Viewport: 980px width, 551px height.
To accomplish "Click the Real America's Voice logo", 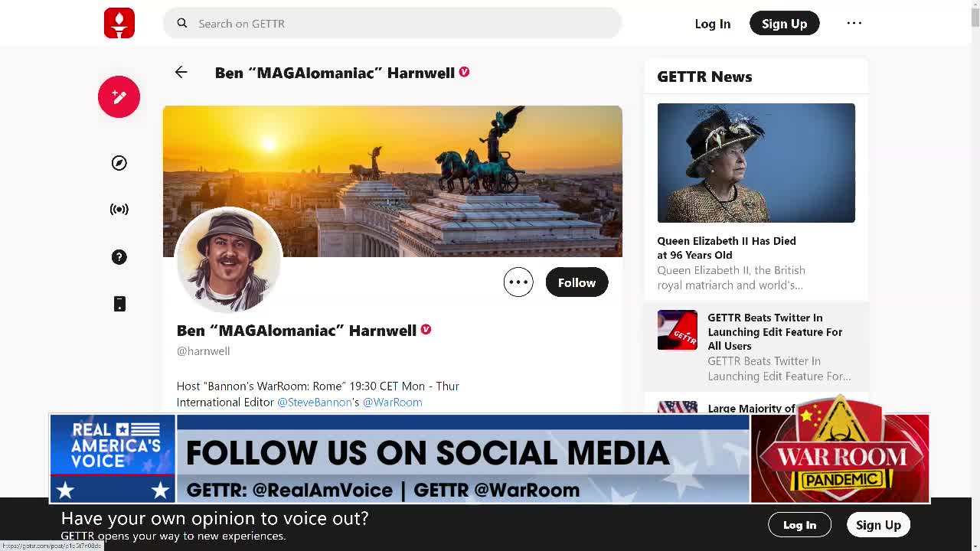I will coord(113,458).
